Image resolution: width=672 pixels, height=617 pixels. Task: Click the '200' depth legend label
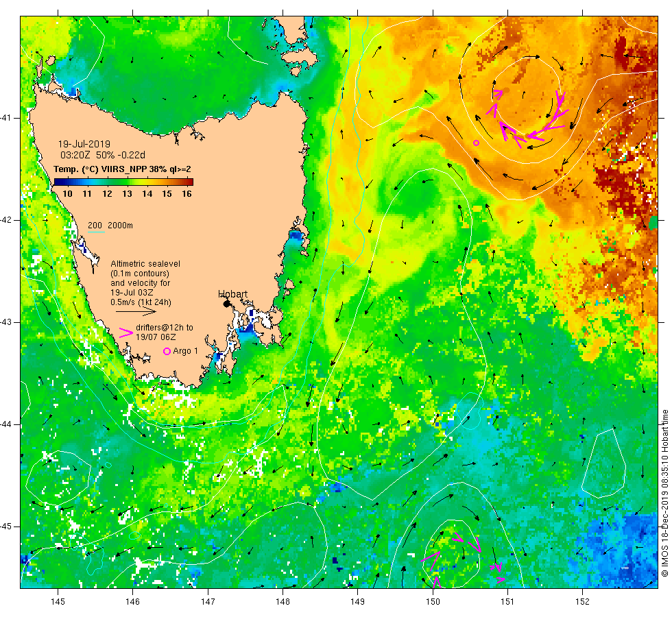coord(95,226)
